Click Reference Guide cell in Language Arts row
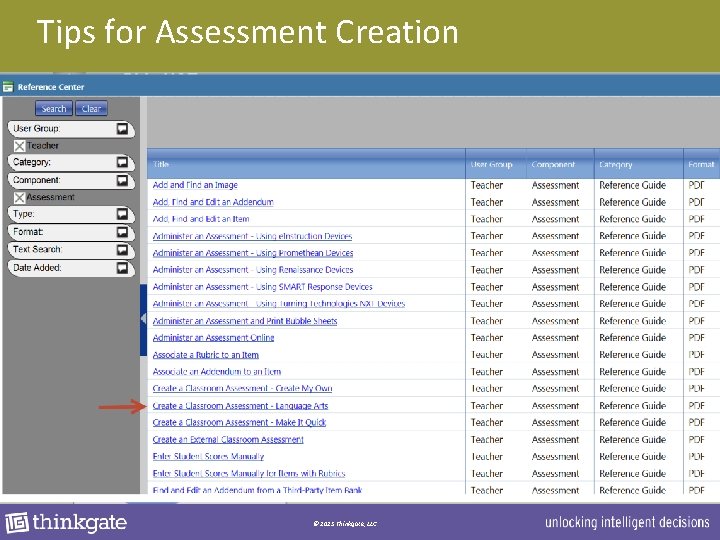720x540 pixels. click(632, 406)
